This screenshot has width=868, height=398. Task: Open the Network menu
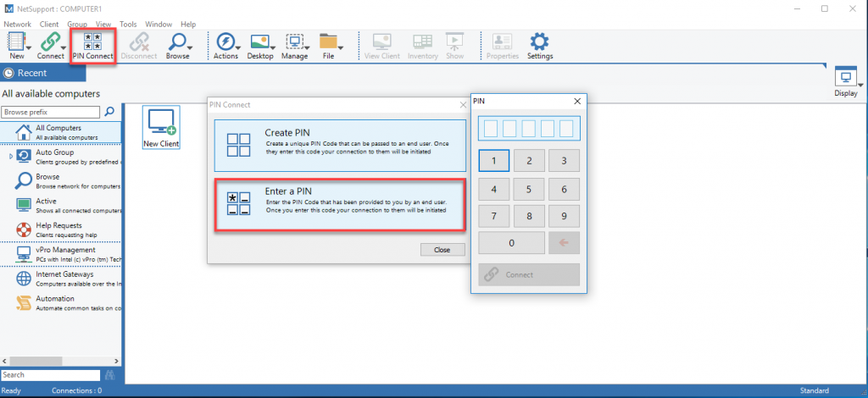point(18,25)
